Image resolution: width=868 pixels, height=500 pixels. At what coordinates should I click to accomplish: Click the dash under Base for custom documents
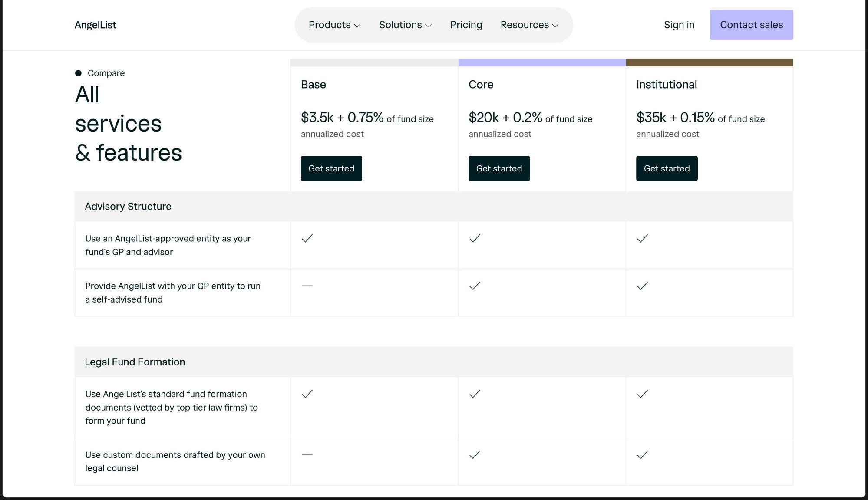(x=307, y=454)
